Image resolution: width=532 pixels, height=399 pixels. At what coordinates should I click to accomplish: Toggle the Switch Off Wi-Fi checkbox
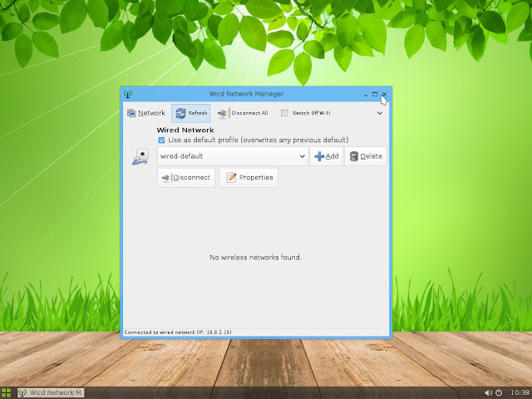[x=284, y=113]
